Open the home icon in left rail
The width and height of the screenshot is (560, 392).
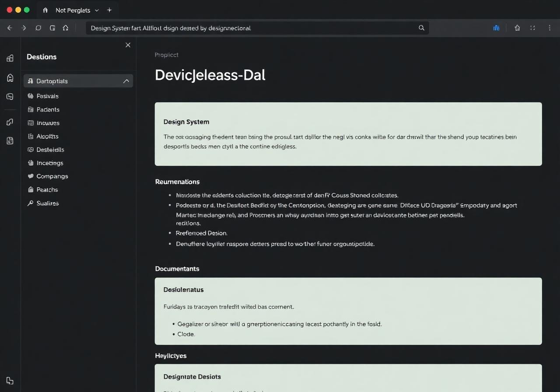pyautogui.click(x=10, y=78)
